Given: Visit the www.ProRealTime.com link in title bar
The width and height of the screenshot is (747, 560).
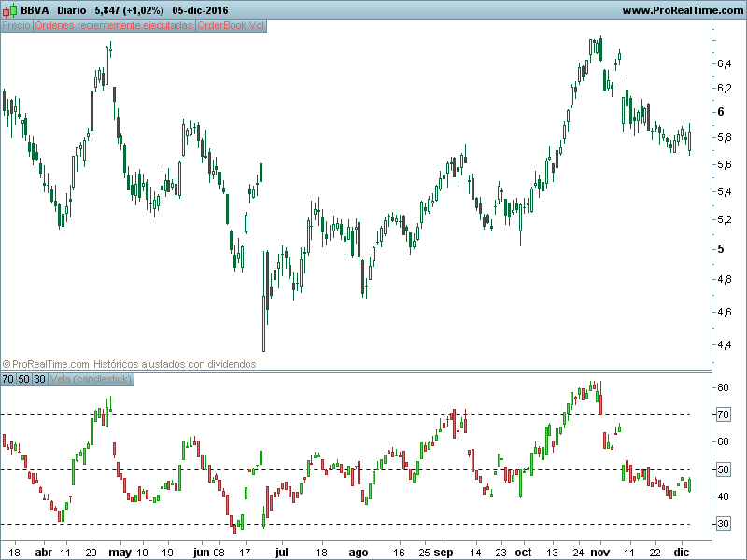Looking at the screenshot, I should (x=683, y=10).
